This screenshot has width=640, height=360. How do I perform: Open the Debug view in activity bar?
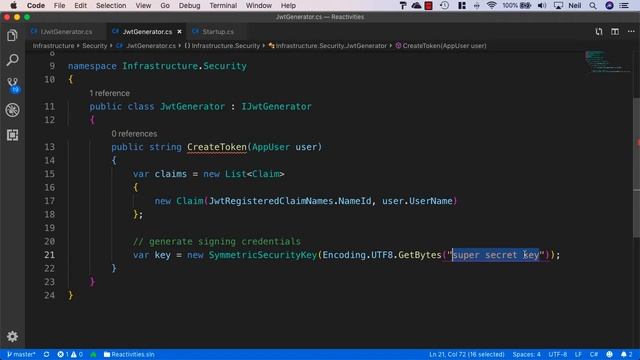(12, 110)
